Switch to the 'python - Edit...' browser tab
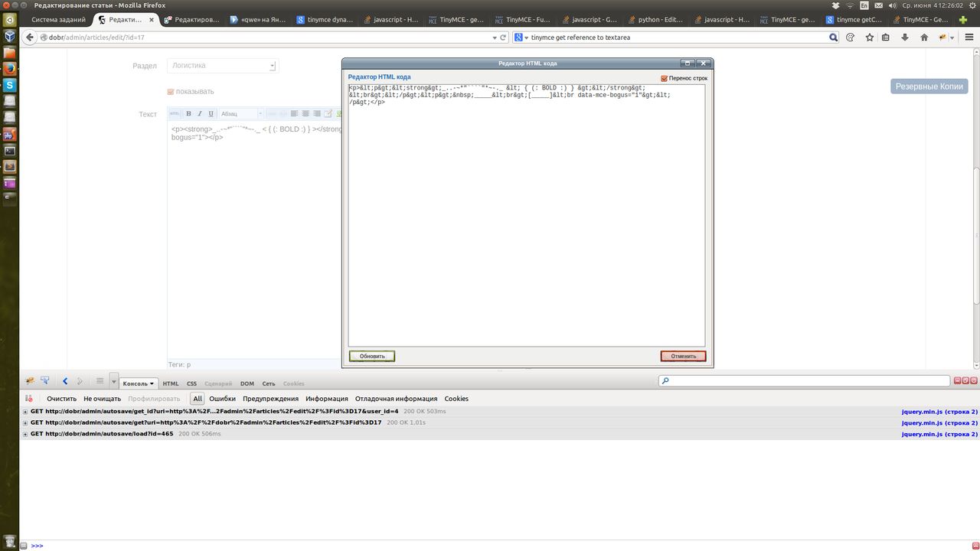Viewport: 980px width, 551px height. click(655, 20)
